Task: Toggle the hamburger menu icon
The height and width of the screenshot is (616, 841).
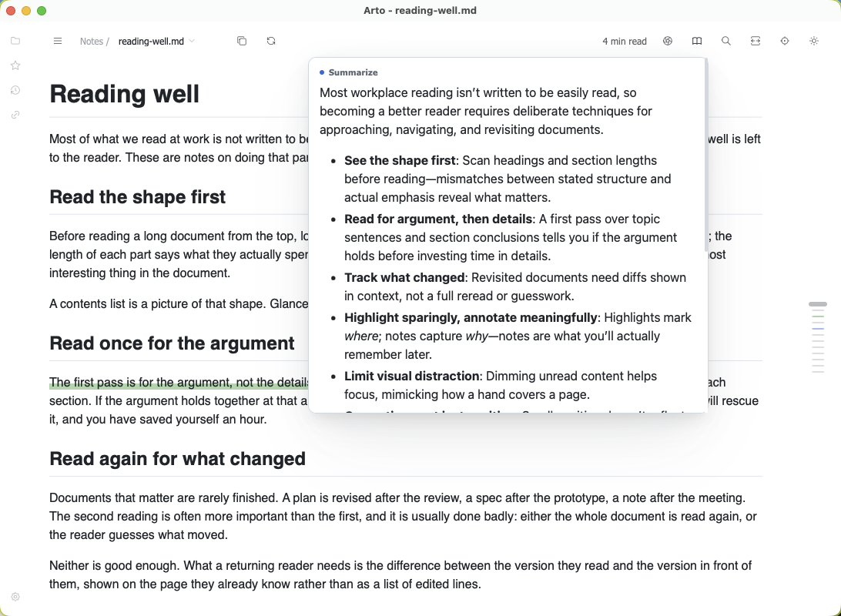Action: point(58,42)
